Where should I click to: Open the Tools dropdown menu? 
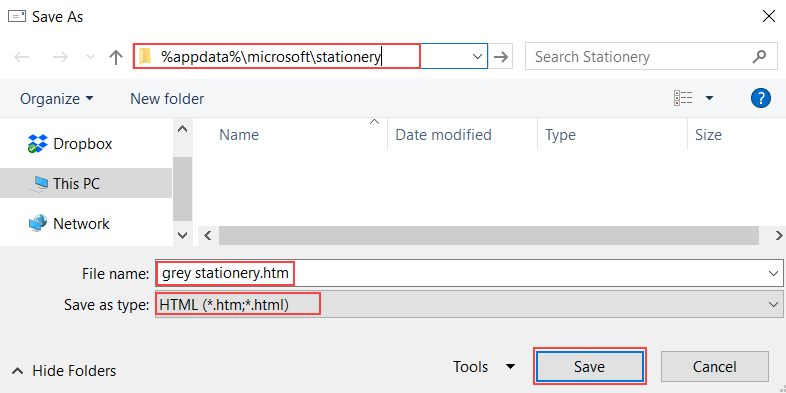[x=484, y=367]
